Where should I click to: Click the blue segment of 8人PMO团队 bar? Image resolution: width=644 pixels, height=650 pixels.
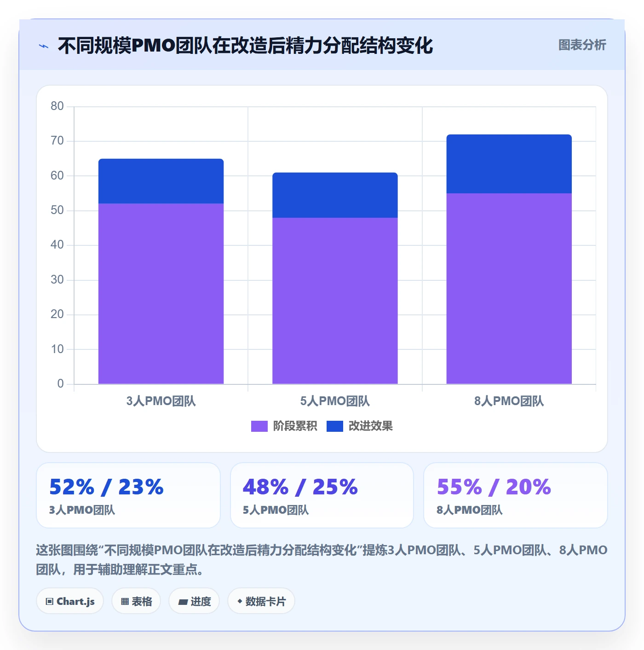tap(509, 164)
